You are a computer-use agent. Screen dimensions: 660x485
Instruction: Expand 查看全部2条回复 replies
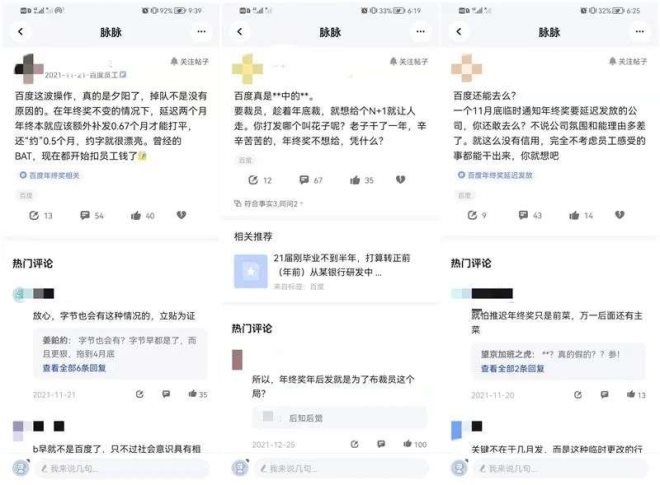point(513,368)
